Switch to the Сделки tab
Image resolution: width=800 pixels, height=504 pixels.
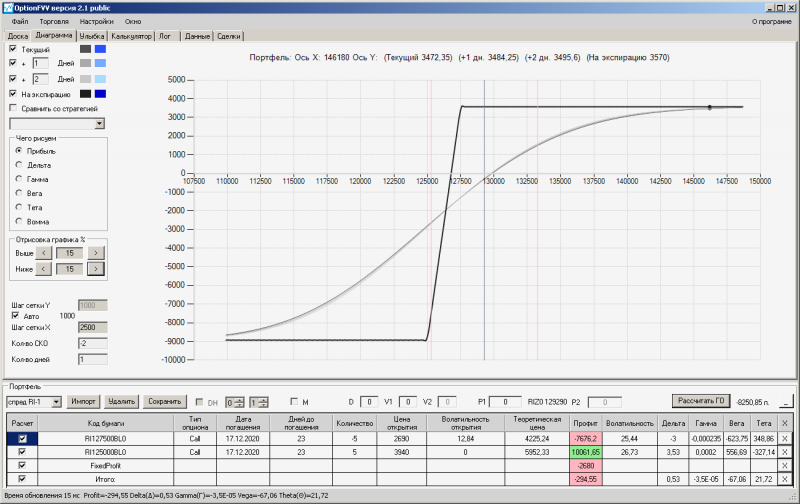click(229, 36)
